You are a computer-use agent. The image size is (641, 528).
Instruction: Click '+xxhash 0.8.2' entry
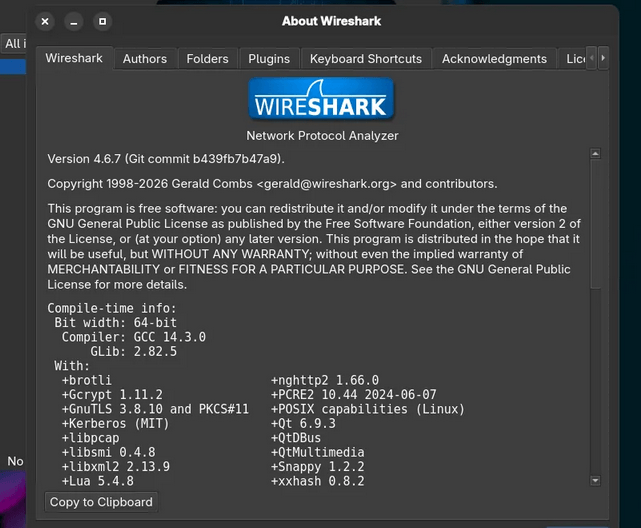click(x=318, y=481)
